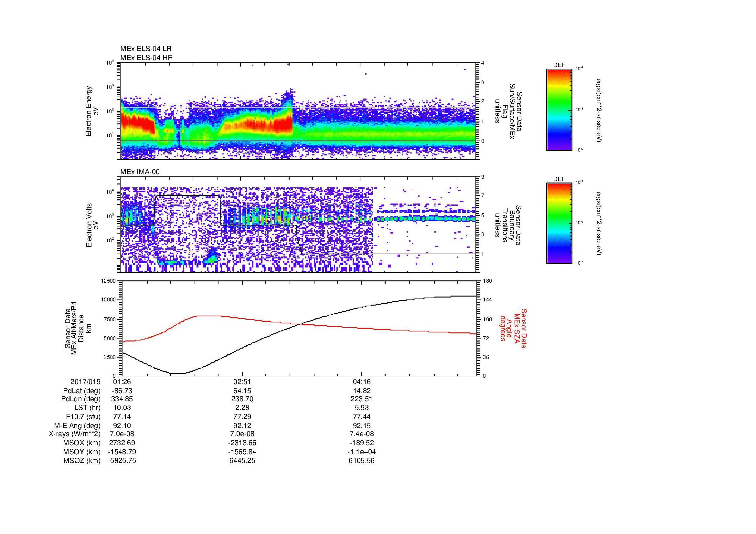Click the PdLat value '14.82'
756x534 pixels.
coord(362,391)
